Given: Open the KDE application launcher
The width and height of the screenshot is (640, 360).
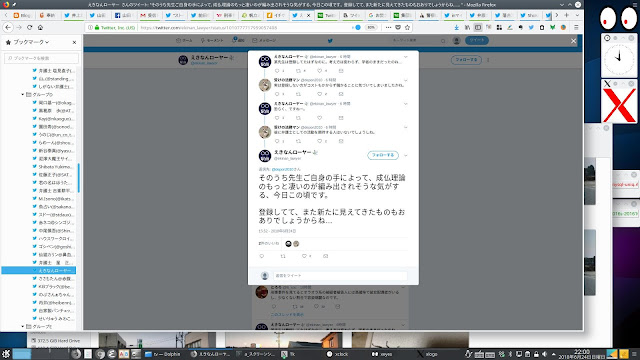Looking at the screenshot, I should tap(6, 354).
